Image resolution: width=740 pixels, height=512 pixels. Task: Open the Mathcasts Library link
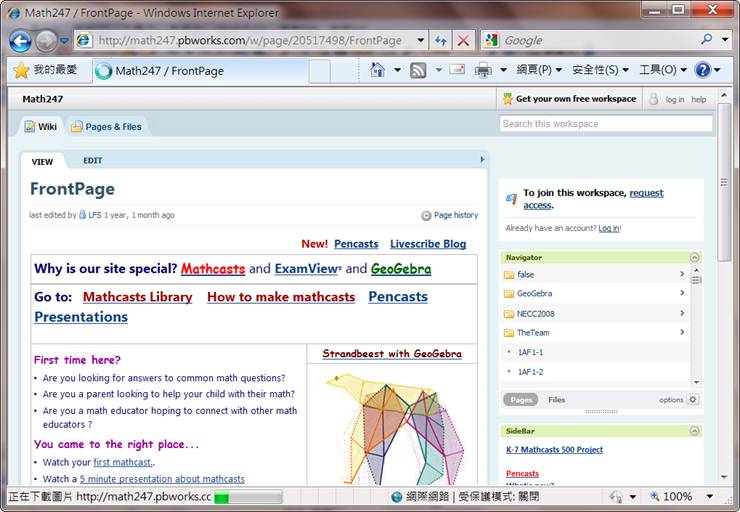[137, 297]
